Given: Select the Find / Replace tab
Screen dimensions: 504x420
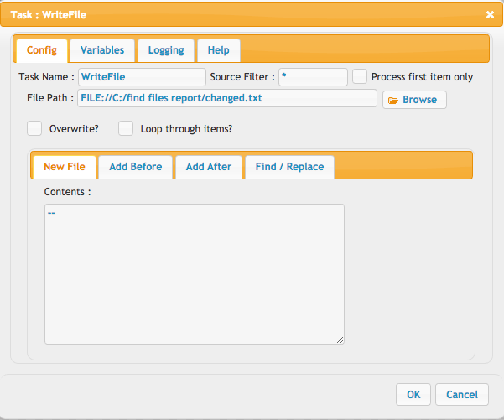Looking at the screenshot, I should point(289,167).
